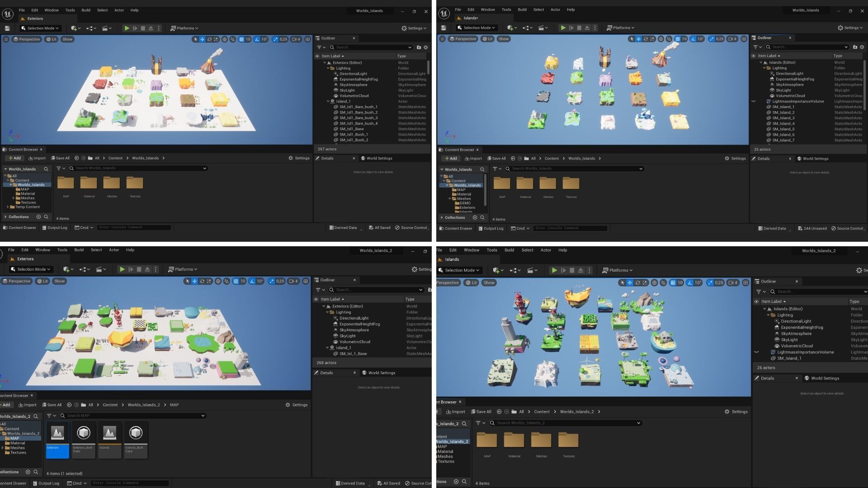Select Exteriors_BuiltData asset in bottom-left browser
This screenshot has width=868, height=488.
pos(84,440)
